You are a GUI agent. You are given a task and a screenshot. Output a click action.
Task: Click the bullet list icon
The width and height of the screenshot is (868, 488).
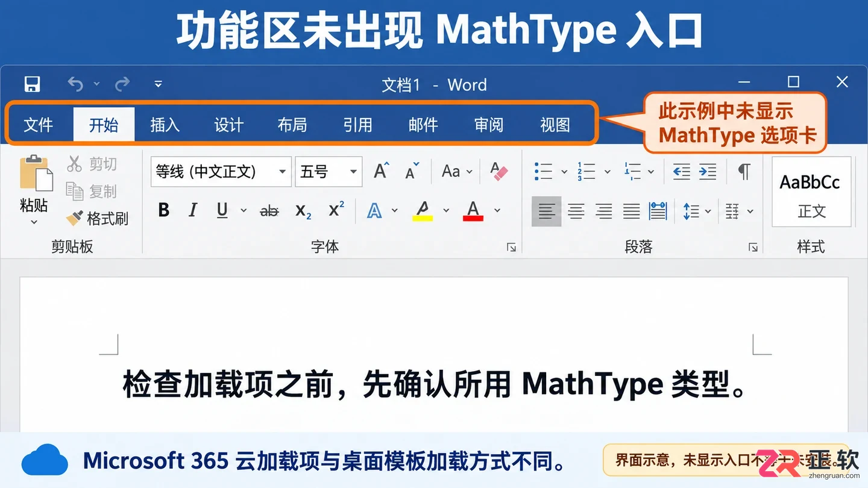pos(543,172)
